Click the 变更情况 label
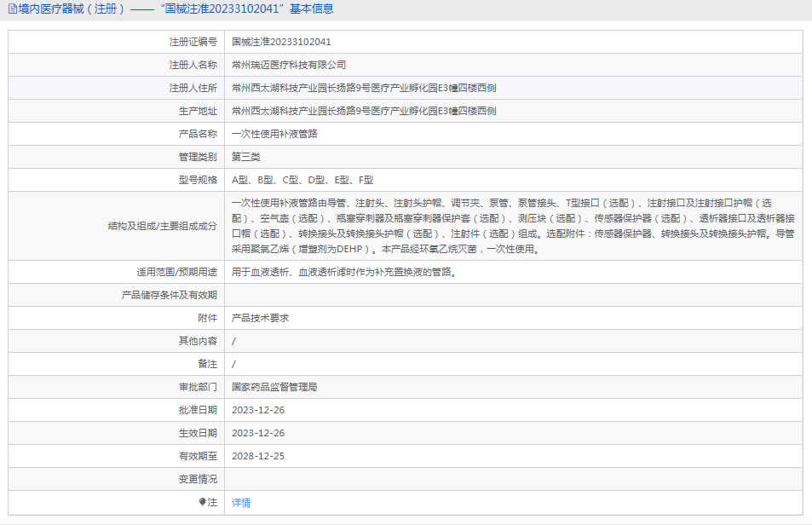812x525 pixels. 198,480
